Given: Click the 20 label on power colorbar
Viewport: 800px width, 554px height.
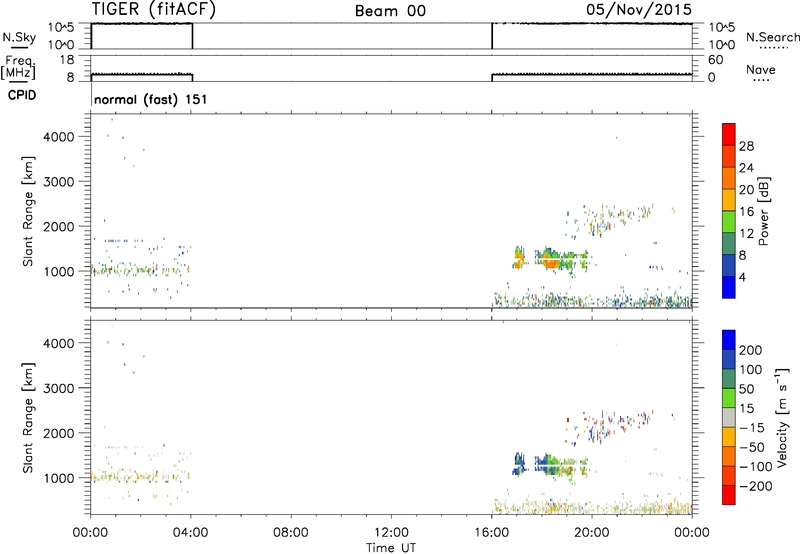Looking at the screenshot, I should pyautogui.click(x=746, y=190).
